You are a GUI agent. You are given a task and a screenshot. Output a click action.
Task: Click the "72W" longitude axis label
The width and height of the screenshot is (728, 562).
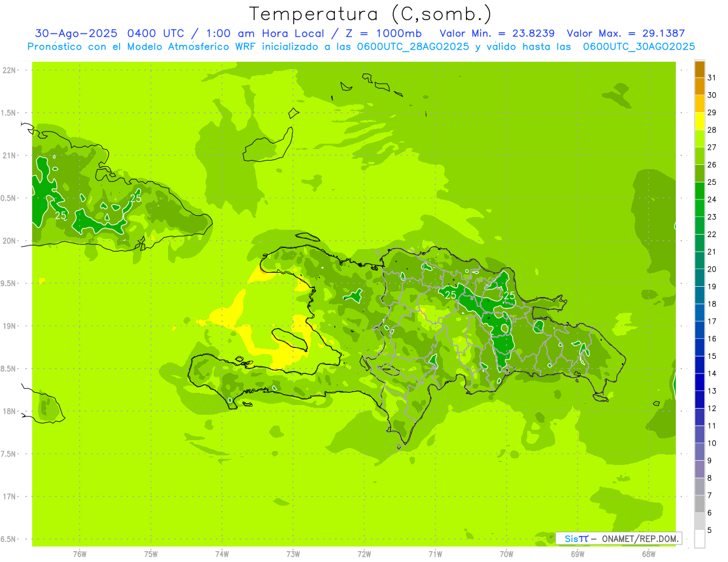tap(364, 554)
